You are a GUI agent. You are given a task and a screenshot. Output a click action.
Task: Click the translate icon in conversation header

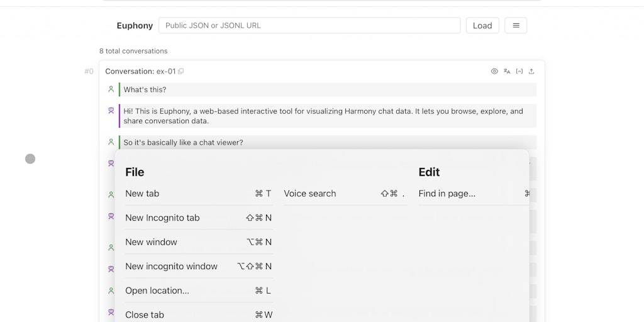pos(507,72)
